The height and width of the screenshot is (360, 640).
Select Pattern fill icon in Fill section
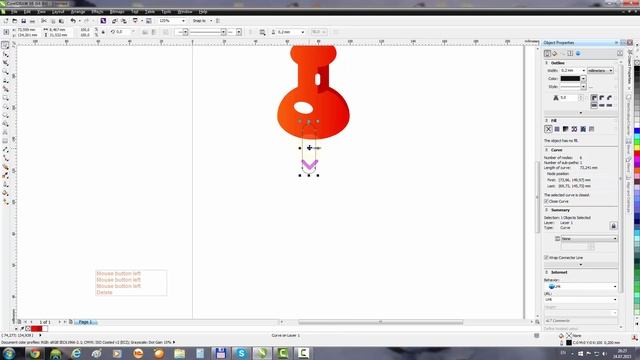[574, 129]
